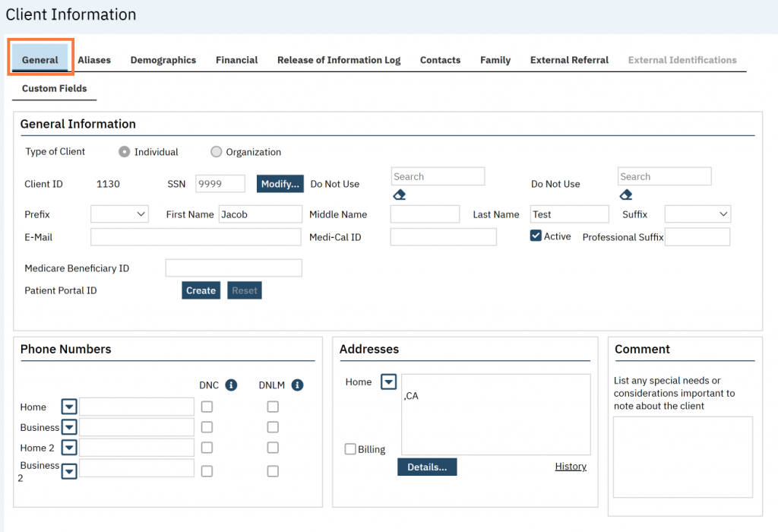Click the Modify... button next to SSN
Screen dimensions: 778x532
(280, 184)
